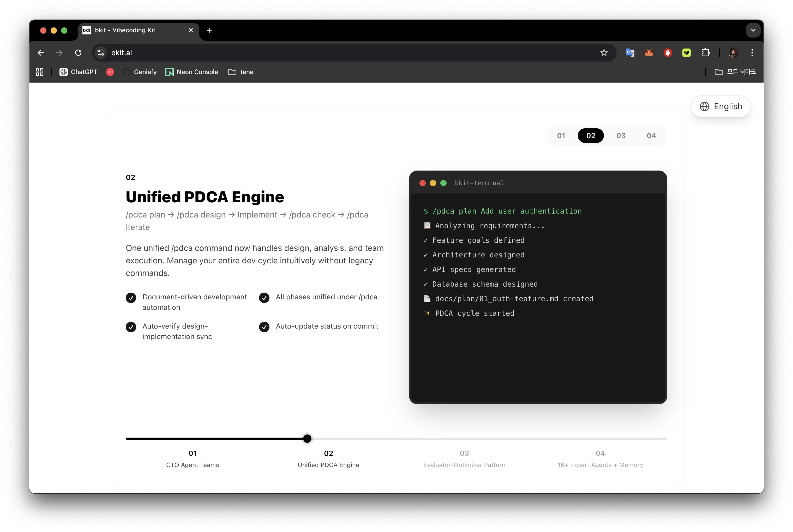793x532 pixels.
Task: Open the Chrome three-dot menu
Action: point(752,53)
